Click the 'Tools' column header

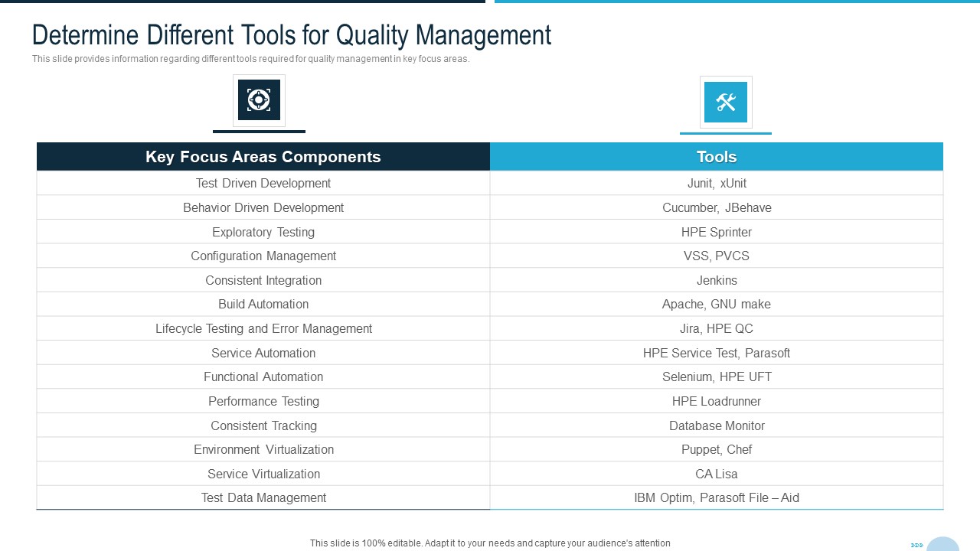tap(717, 156)
